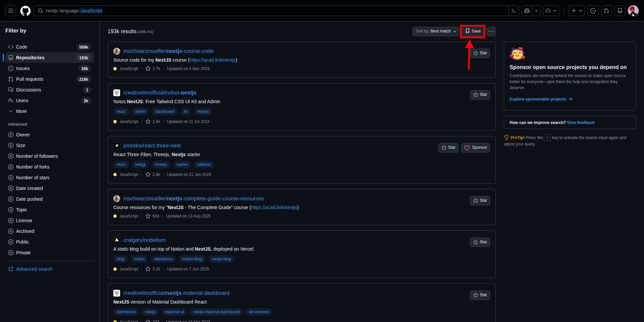The width and height of the screenshot is (644, 322).
Task: Open pmndrs/react-three-next repository
Action: pos(152,146)
